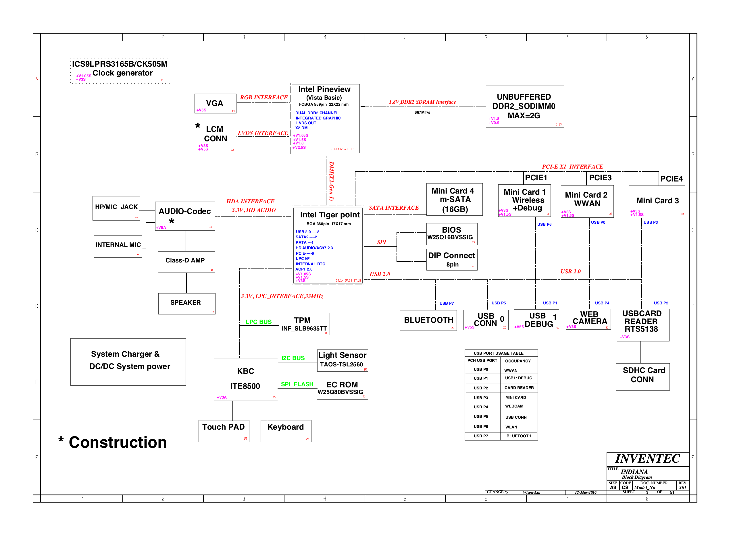Click the Mini Card 4 m-SATA block
The image size is (756, 535).
[x=455, y=199]
